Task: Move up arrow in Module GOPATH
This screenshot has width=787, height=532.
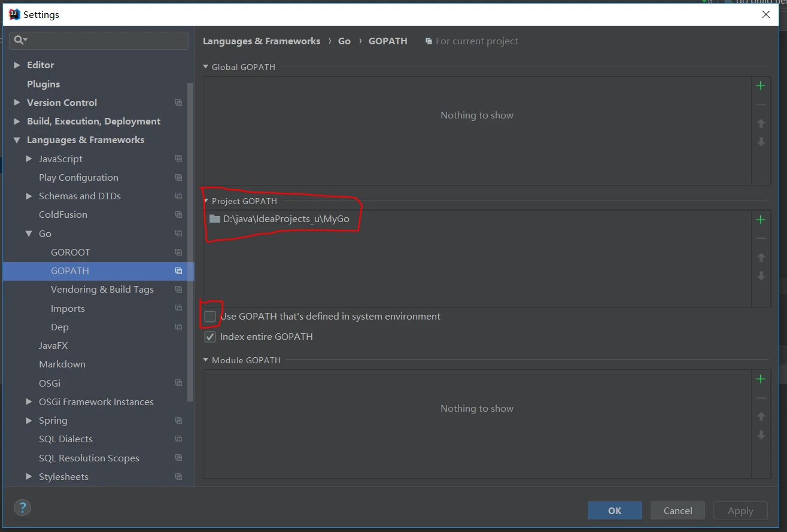Action: 761,417
